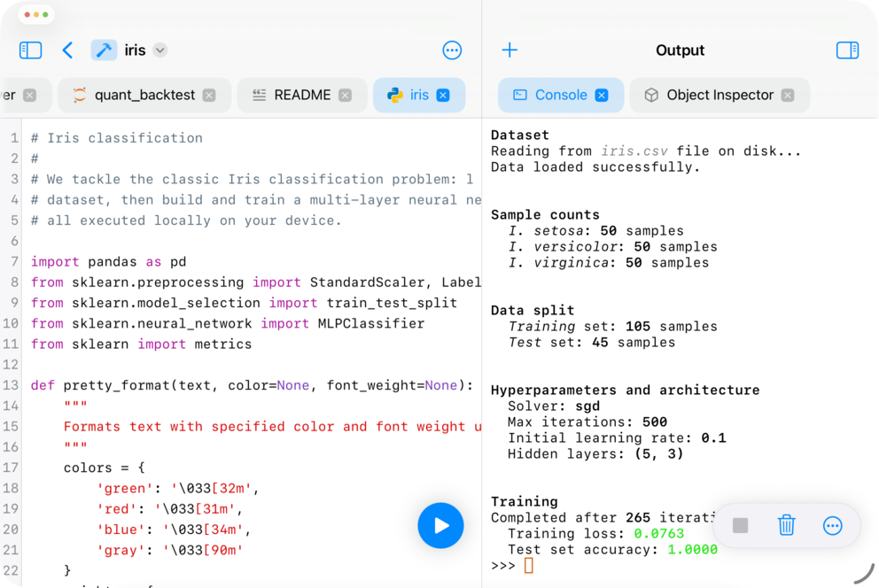This screenshot has width=879, height=588.
Task: Toggle the right inspector sidebar icon
Action: point(848,50)
